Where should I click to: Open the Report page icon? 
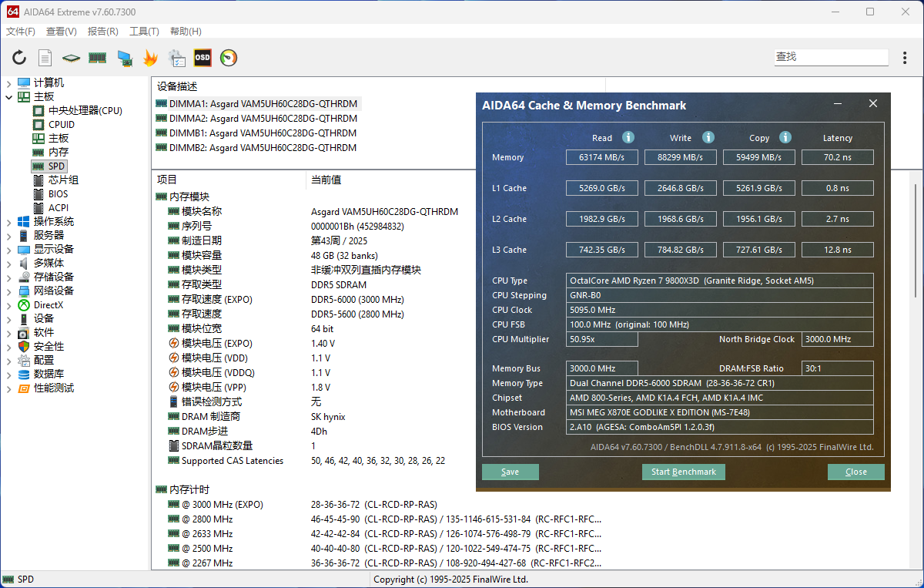click(x=45, y=58)
